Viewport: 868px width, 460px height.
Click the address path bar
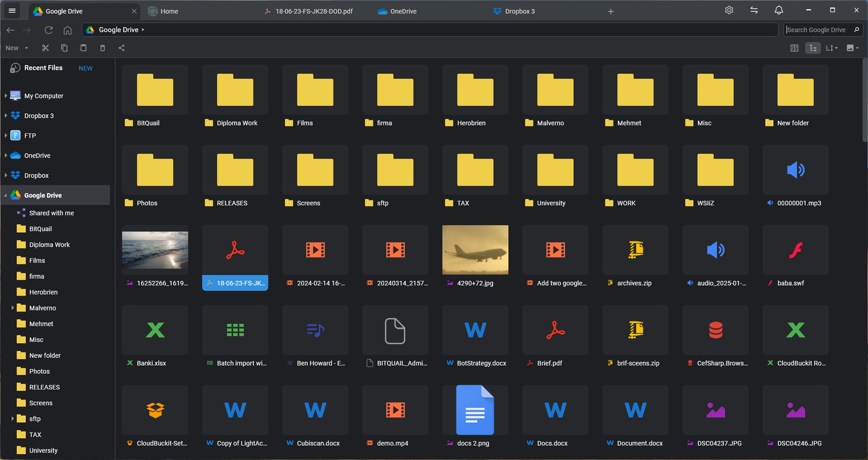pos(430,30)
